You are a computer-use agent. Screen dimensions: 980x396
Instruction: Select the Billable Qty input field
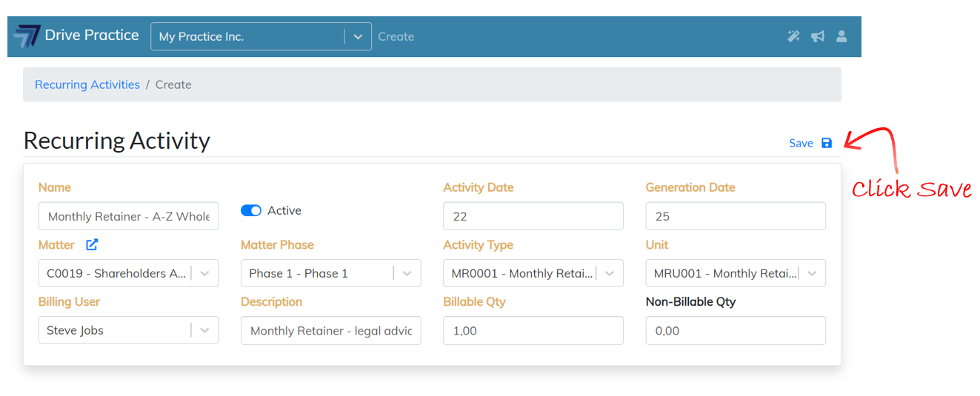coord(533,331)
